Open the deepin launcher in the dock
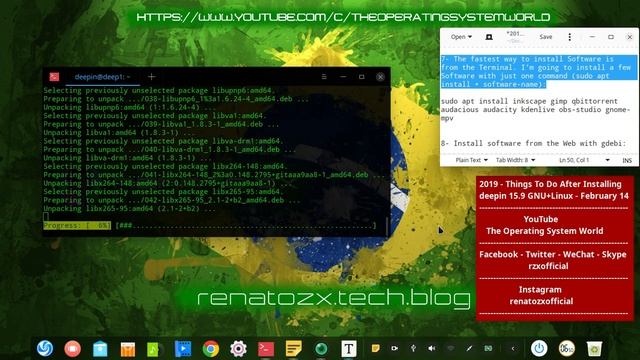The width and height of the screenshot is (640, 360). pos(45,349)
